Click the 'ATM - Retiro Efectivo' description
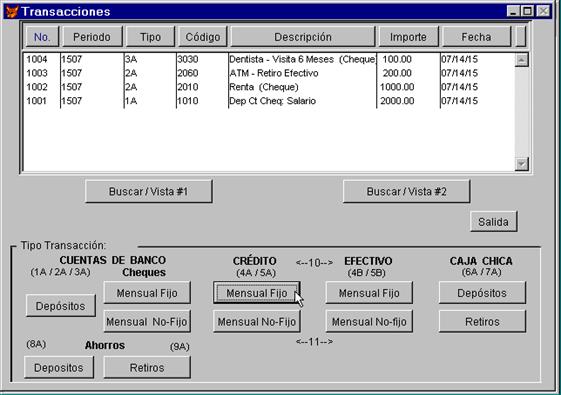The width and height of the screenshot is (561, 395). pyautogui.click(x=274, y=73)
